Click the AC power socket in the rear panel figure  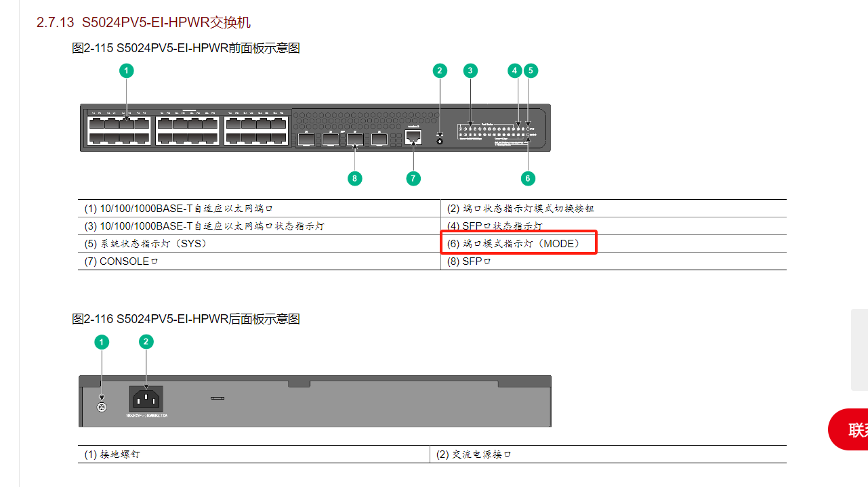click(146, 398)
